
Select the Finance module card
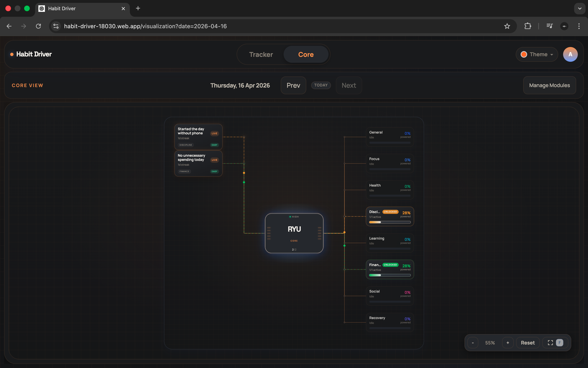(x=390, y=269)
